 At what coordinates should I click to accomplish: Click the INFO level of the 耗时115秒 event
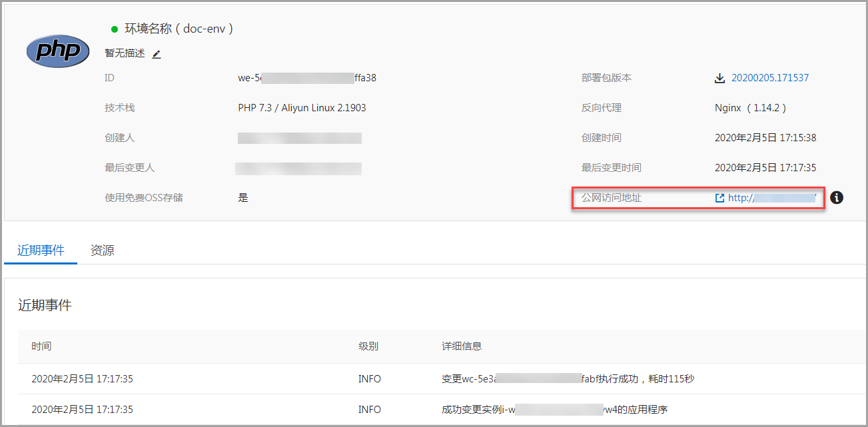(x=370, y=379)
